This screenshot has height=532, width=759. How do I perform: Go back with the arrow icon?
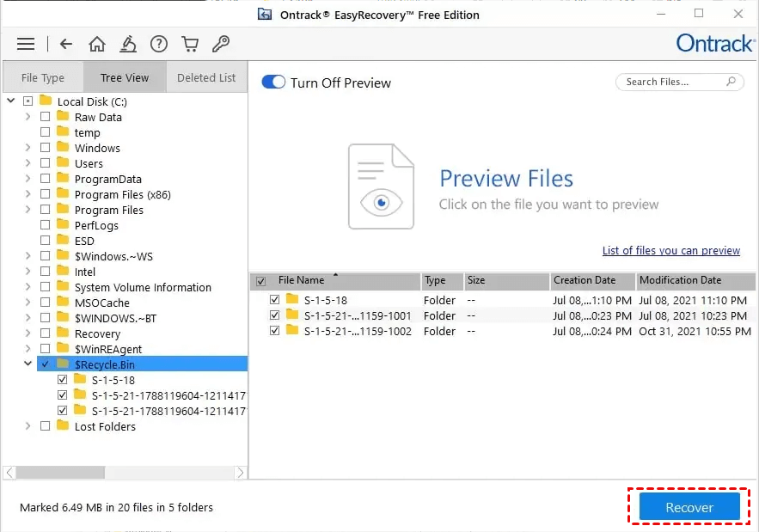tap(66, 44)
